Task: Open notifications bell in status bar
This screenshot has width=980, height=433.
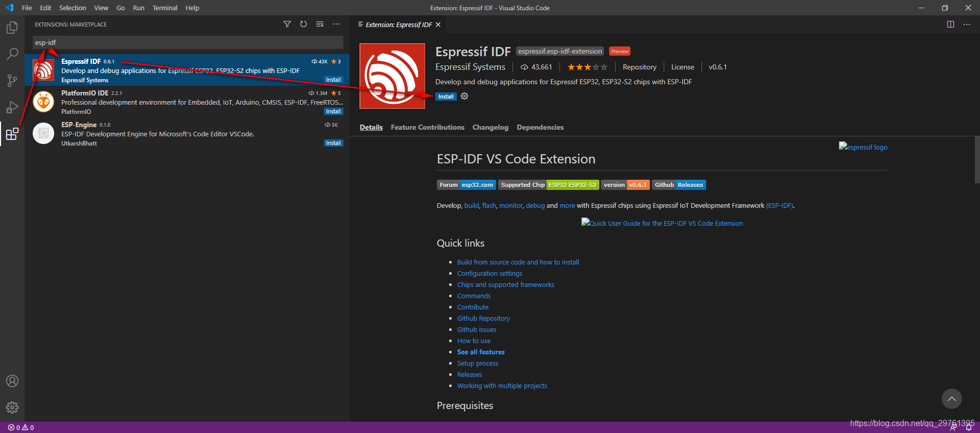Action: [969, 428]
